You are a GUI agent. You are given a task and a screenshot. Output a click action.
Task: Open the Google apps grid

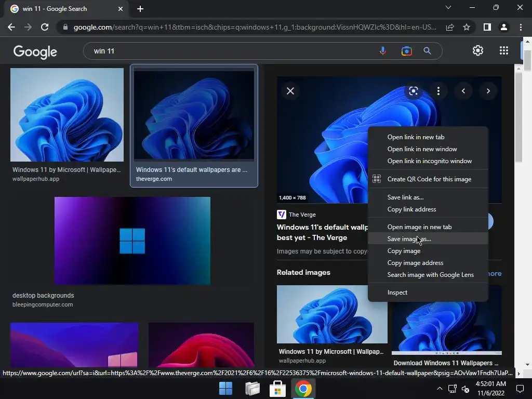pyautogui.click(x=504, y=50)
